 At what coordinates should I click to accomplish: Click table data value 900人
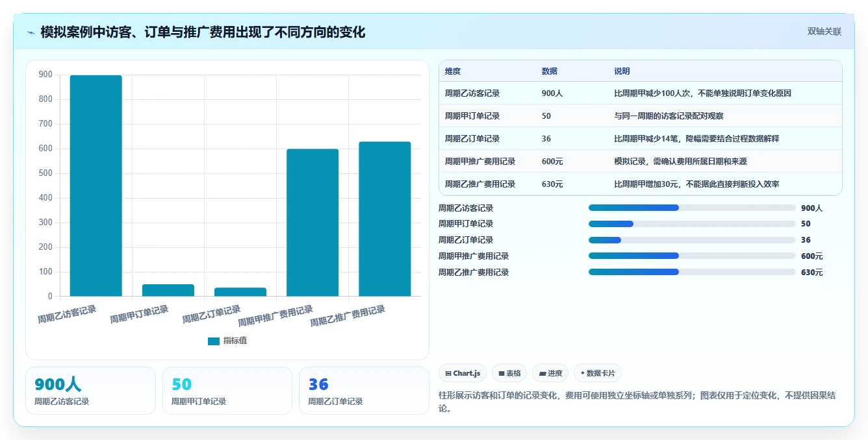pyautogui.click(x=552, y=93)
